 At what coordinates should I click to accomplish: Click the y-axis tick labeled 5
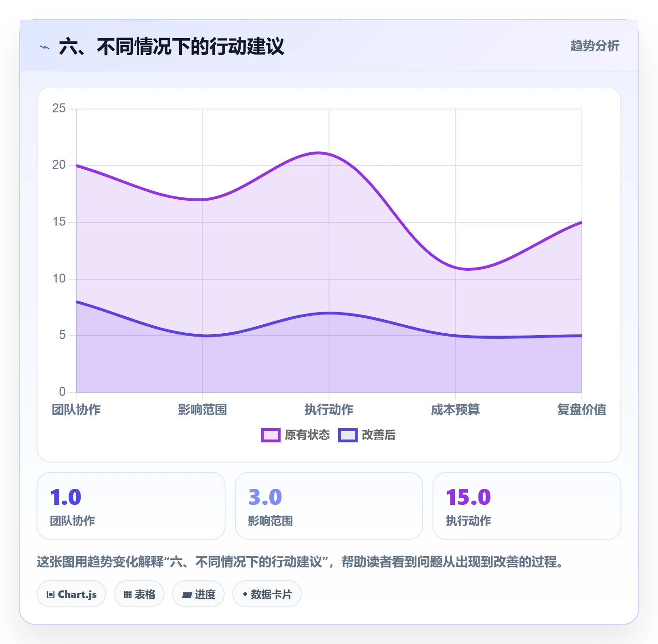pos(62,335)
